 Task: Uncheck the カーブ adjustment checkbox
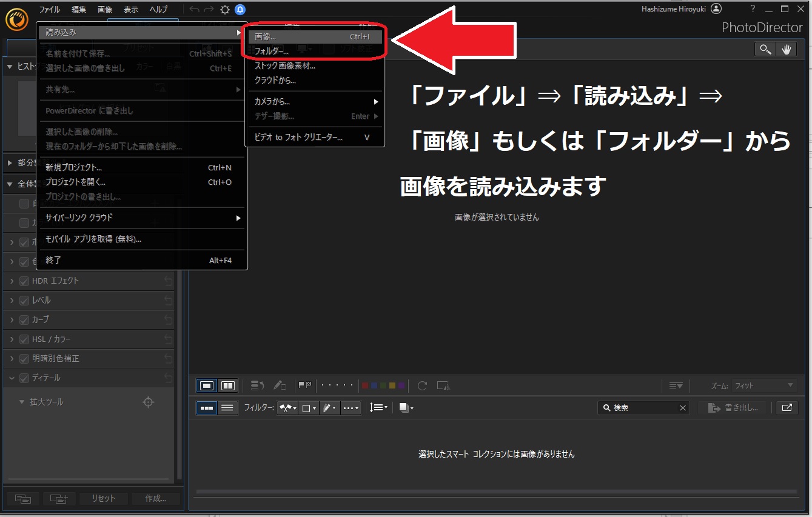(x=24, y=320)
